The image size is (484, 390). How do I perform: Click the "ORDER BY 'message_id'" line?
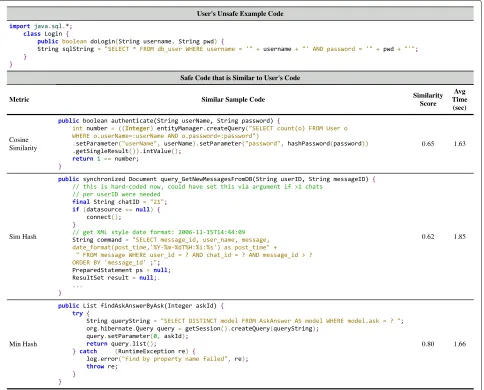tap(116, 263)
